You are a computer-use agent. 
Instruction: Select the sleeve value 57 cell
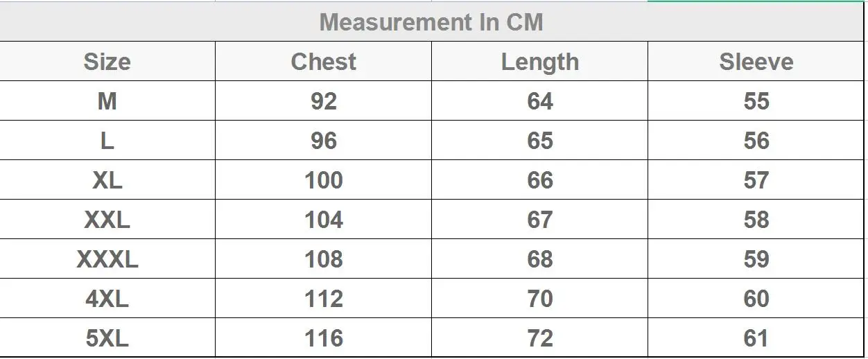click(x=756, y=180)
